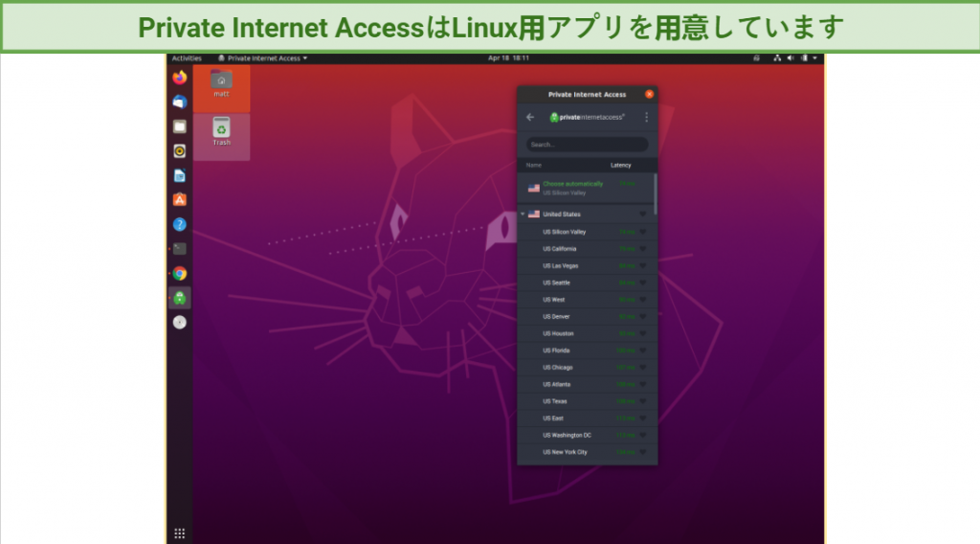Focus the region Search field

[x=587, y=145]
